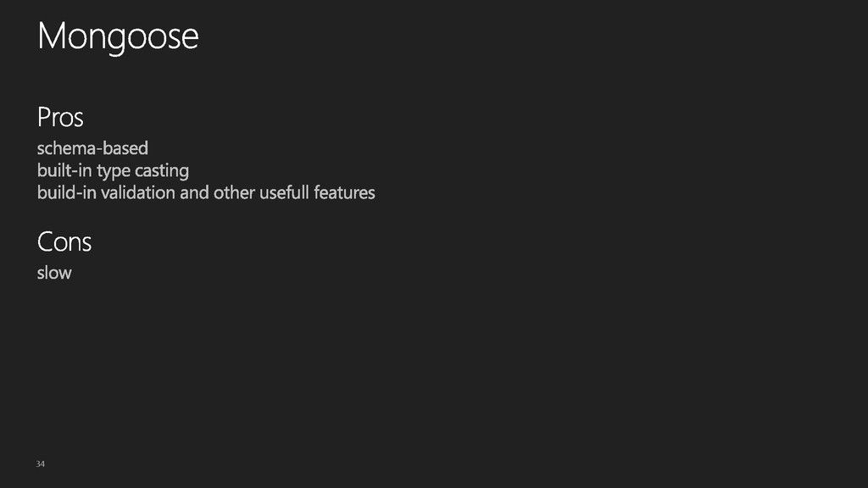The image size is (868, 488).
Task: Click the letter M in Mongoose title
Action: tap(50, 36)
